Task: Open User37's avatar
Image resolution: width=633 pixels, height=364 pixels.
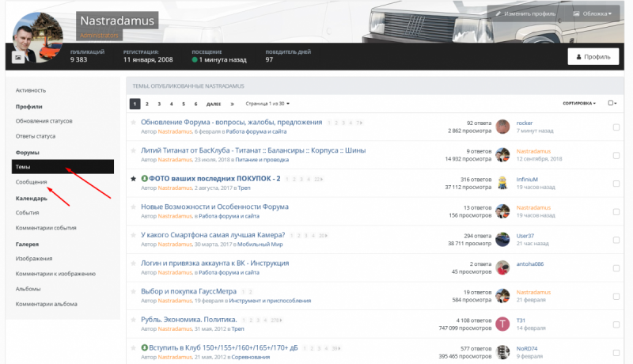Action: (x=502, y=239)
